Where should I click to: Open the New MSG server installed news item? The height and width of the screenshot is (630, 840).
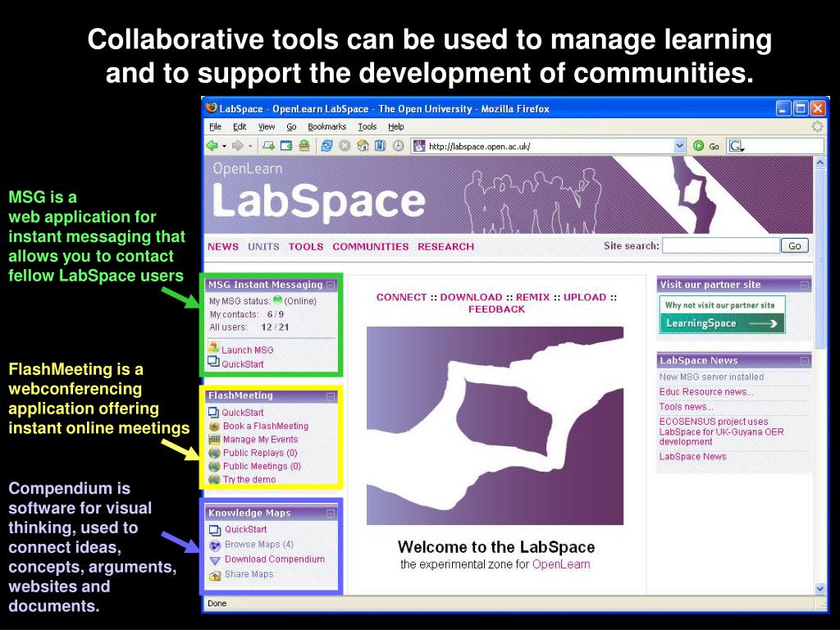point(711,377)
